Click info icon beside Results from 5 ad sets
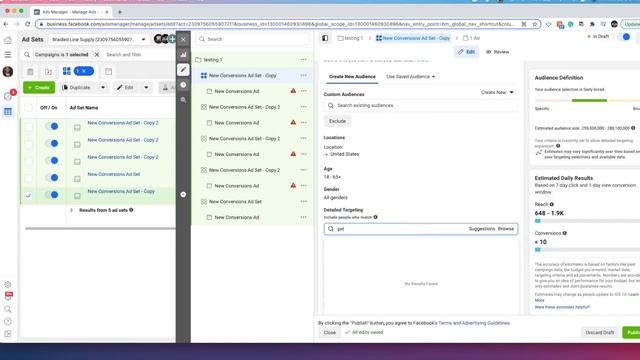This screenshot has width=640, height=360. pos(131,210)
